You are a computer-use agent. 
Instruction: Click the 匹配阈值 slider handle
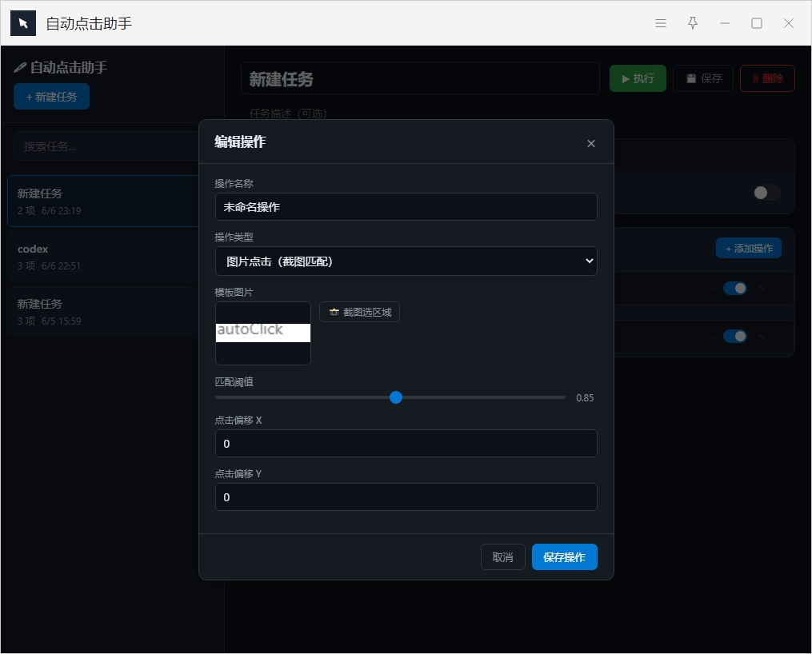click(x=396, y=397)
